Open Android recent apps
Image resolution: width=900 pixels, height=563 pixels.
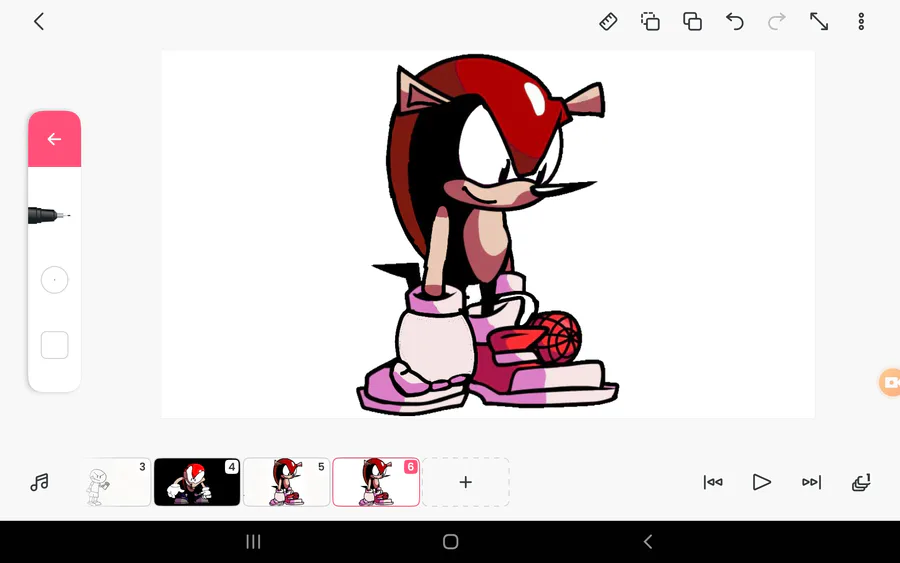coord(253,542)
